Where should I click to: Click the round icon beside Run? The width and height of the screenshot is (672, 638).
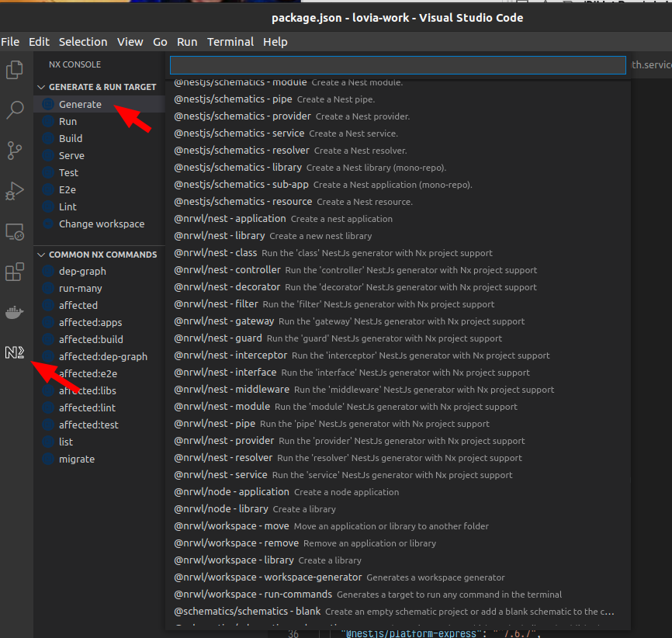click(x=48, y=121)
